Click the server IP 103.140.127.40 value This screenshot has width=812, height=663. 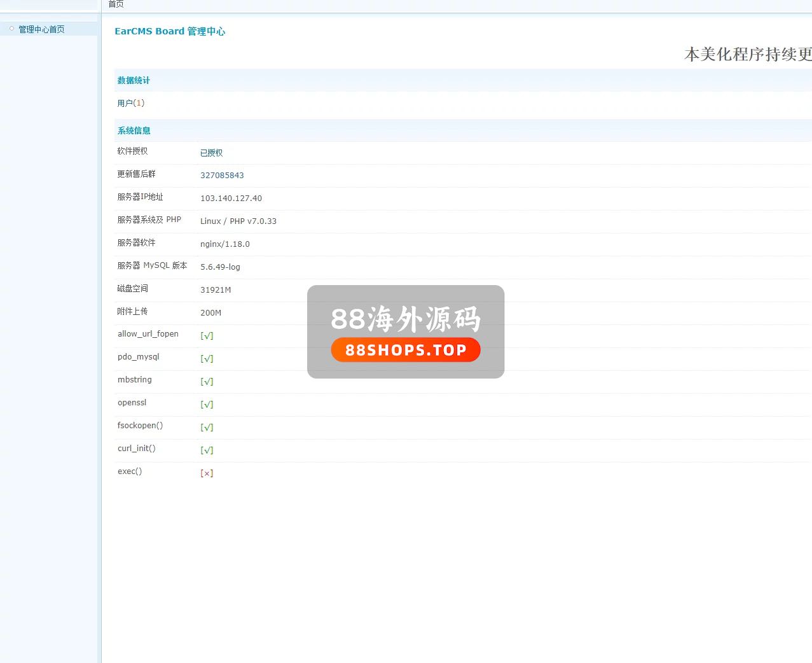[231, 199]
